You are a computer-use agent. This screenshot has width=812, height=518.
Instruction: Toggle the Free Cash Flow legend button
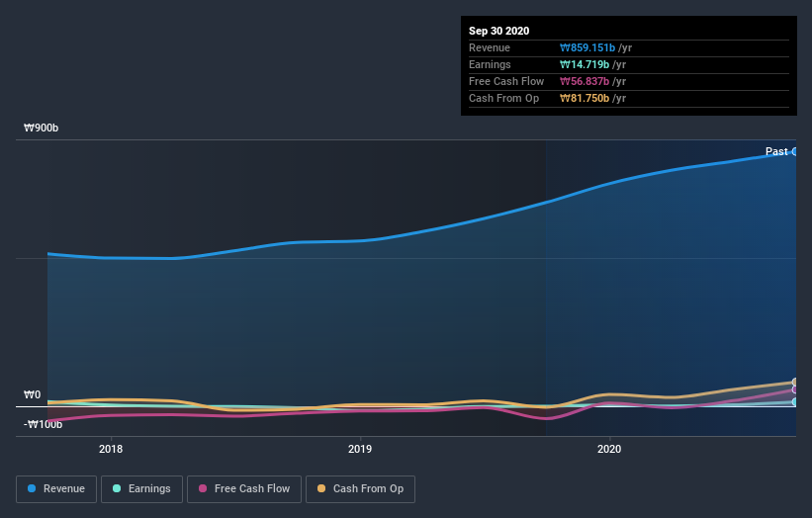(244, 489)
